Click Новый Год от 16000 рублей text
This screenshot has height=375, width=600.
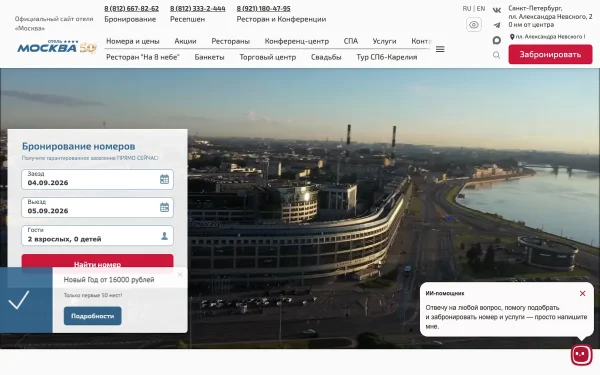[109, 280]
